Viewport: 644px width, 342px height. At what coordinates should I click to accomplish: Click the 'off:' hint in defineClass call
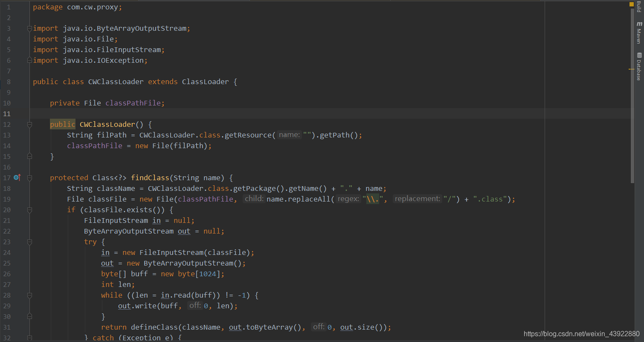click(x=319, y=327)
